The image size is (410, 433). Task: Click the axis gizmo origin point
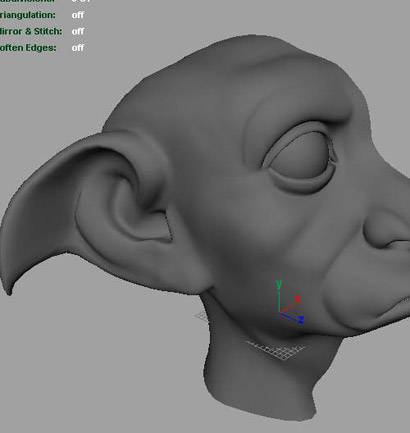(x=279, y=312)
